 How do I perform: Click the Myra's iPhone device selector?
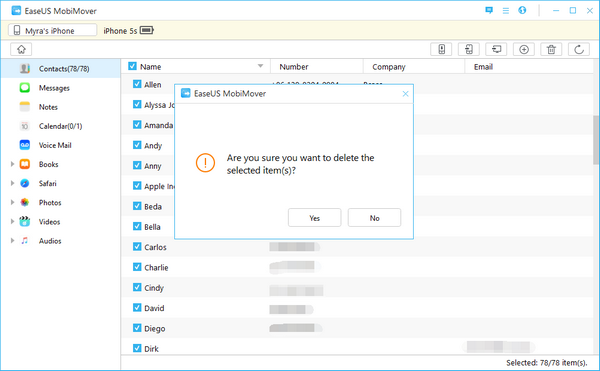(x=52, y=30)
